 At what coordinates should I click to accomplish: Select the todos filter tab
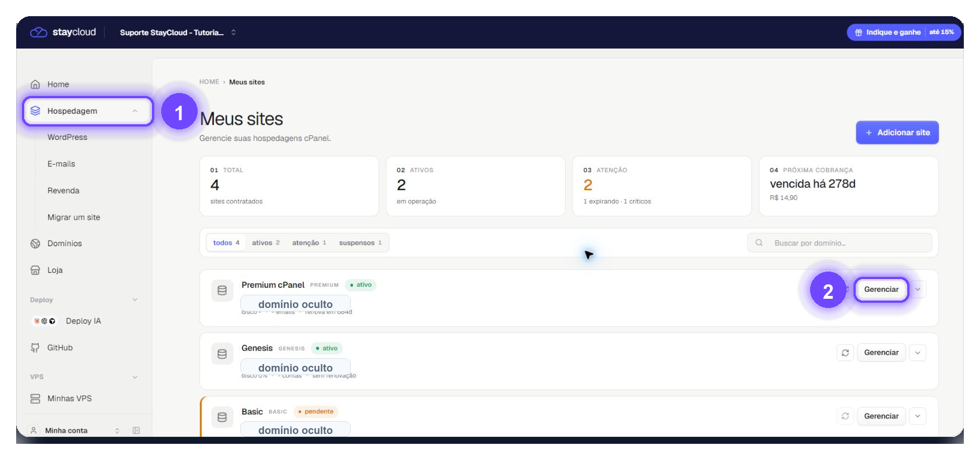(x=226, y=243)
